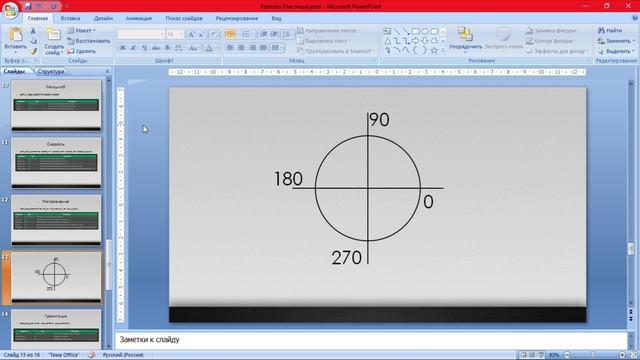Fit slide to current window
This screenshot has width=640, height=360.
pyautogui.click(x=634, y=355)
